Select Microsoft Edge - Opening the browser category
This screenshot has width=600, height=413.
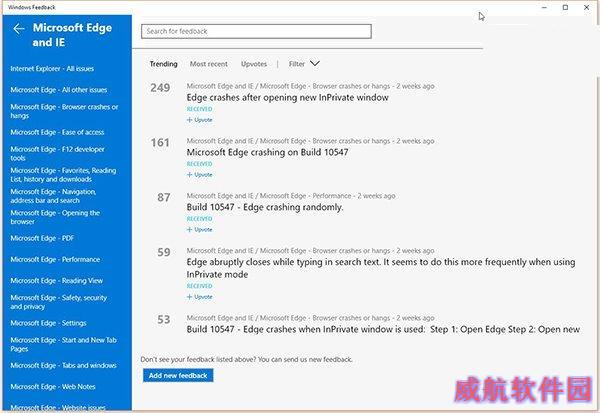[x=55, y=217]
